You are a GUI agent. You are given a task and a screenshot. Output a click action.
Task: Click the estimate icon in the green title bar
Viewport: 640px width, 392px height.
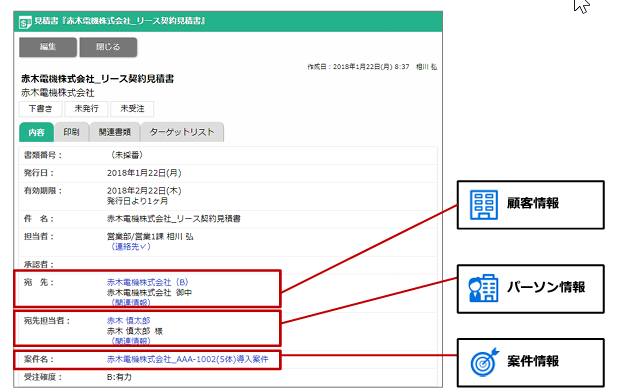tap(25, 22)
